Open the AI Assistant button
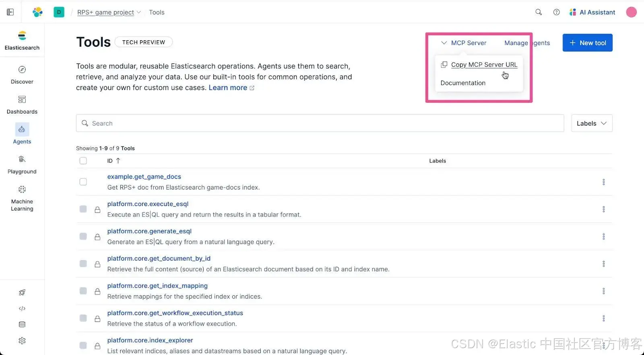Screen dimensions: 644x355 [x=592, y=12]
